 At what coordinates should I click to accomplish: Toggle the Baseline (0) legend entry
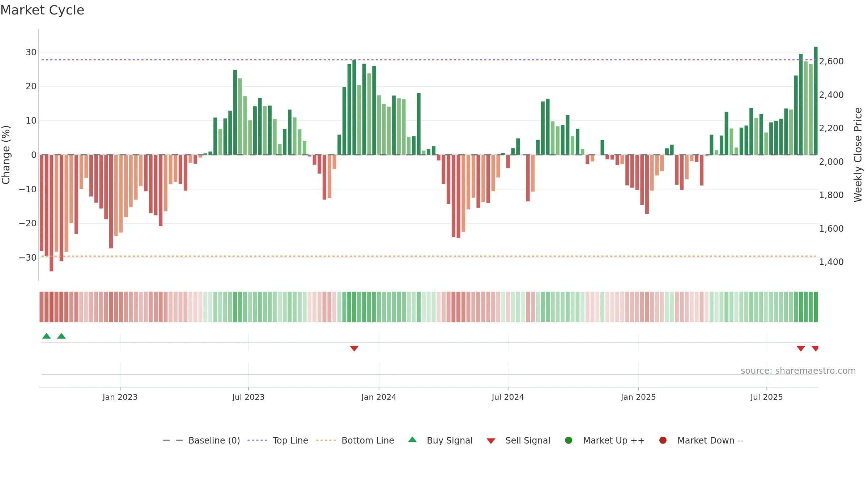click(x=201, y=440)
